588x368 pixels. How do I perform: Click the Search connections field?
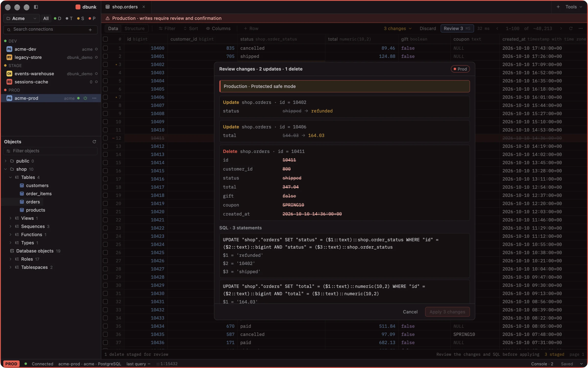tap(50, 29)
